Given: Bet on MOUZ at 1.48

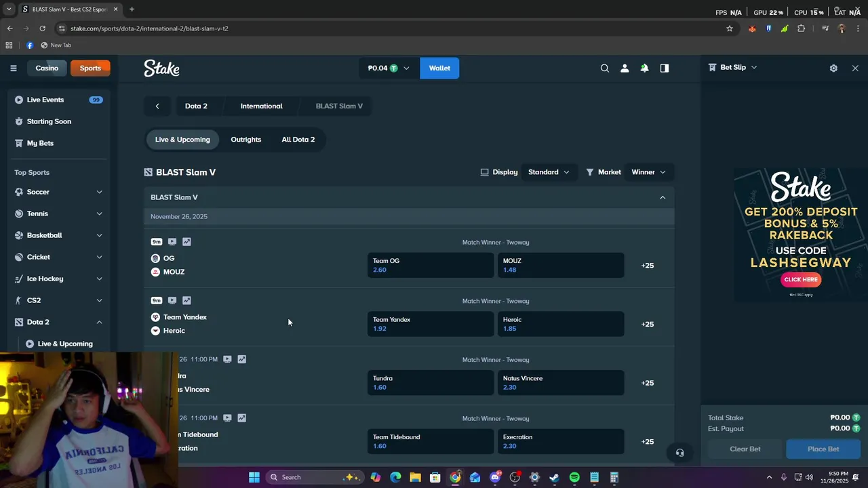Looking at the screenshot, I should tap(561, 265).
